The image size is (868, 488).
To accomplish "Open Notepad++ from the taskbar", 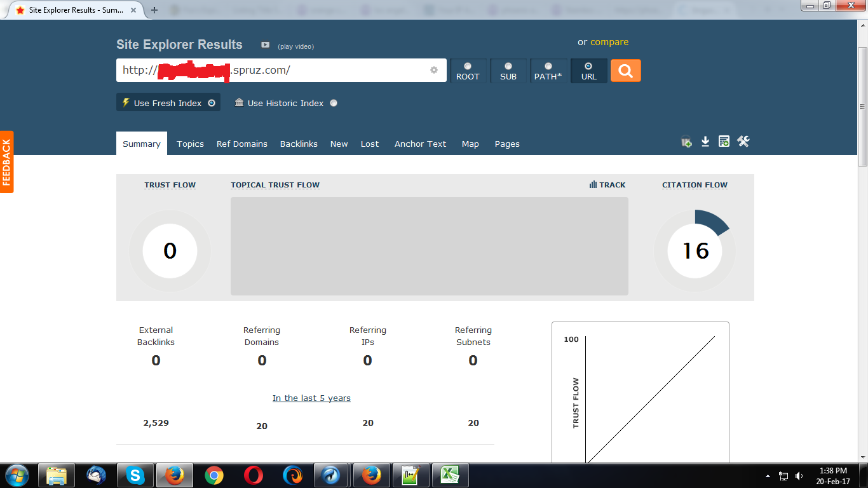I will (x=411, y=475).
